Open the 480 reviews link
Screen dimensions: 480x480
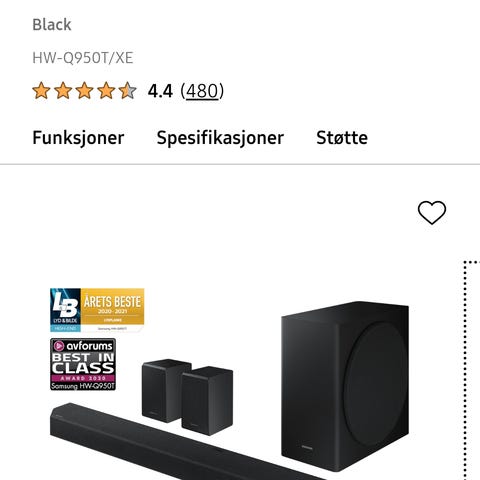(x=202, y=91)
